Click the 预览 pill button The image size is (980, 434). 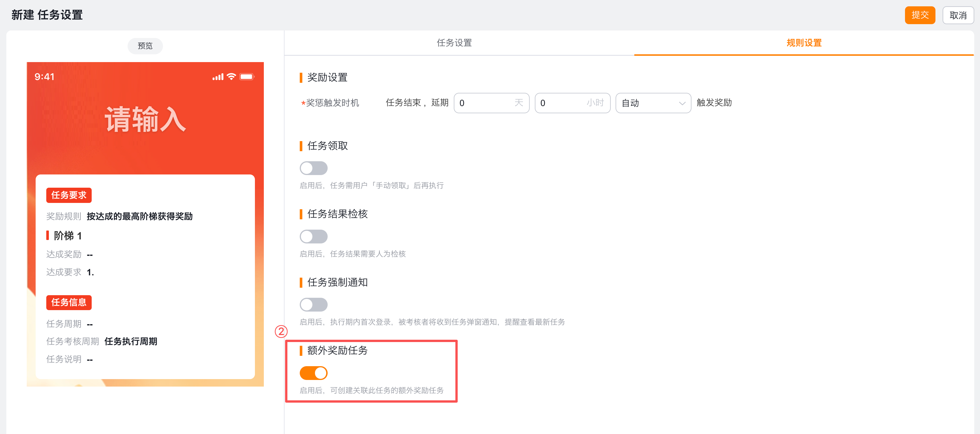[x=145, y=46]
